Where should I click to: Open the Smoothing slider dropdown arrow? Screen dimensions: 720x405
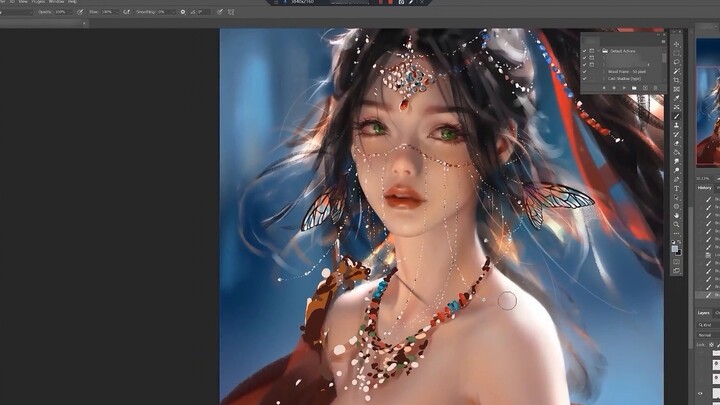click(x=174, y=12)
